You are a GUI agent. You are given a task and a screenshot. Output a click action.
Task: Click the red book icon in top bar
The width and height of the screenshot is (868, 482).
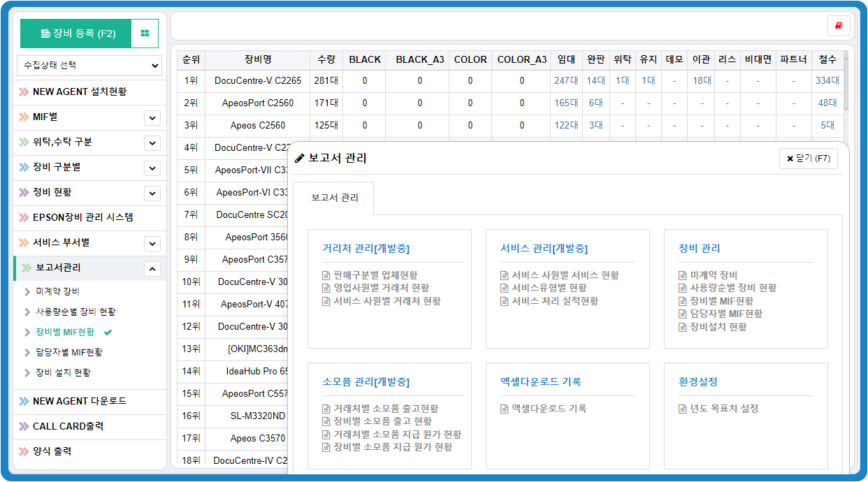point(839,26)
